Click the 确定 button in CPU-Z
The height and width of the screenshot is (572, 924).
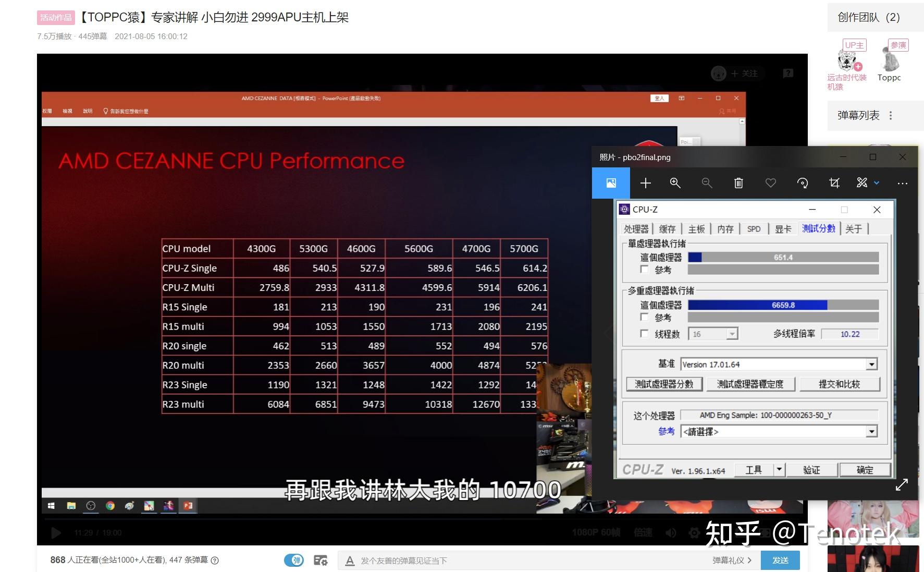tap(865, 470)
